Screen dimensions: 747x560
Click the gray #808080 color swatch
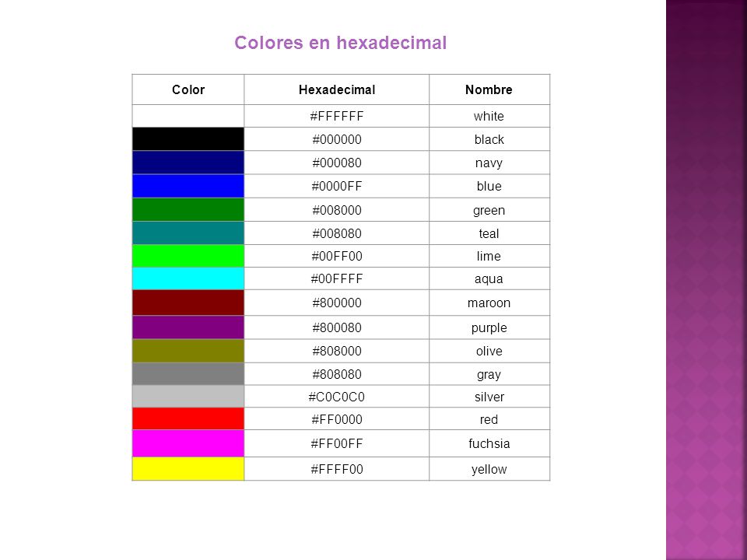point(188,374)
